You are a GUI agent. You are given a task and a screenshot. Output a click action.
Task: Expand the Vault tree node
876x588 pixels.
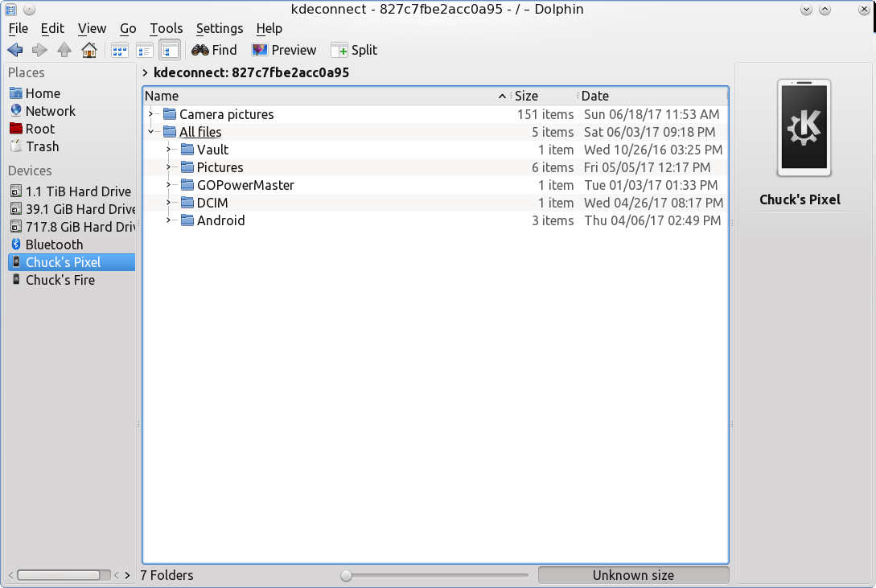point(168,150)
